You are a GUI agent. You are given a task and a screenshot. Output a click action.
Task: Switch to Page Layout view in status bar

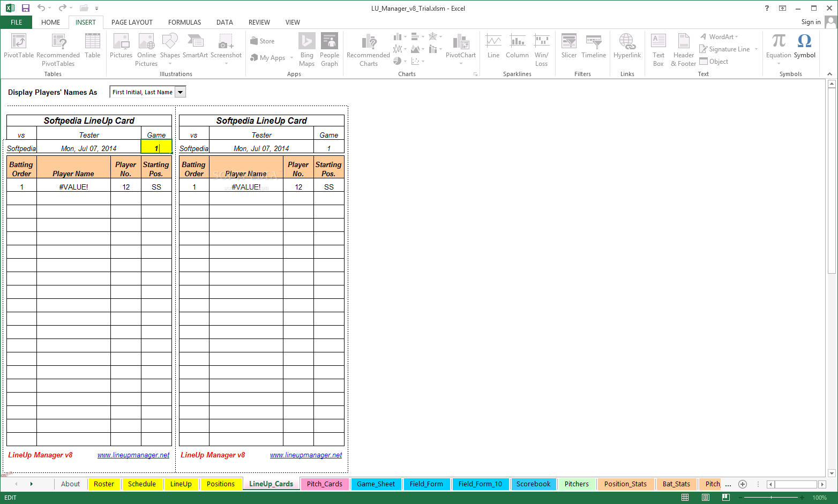pos(705,498)
